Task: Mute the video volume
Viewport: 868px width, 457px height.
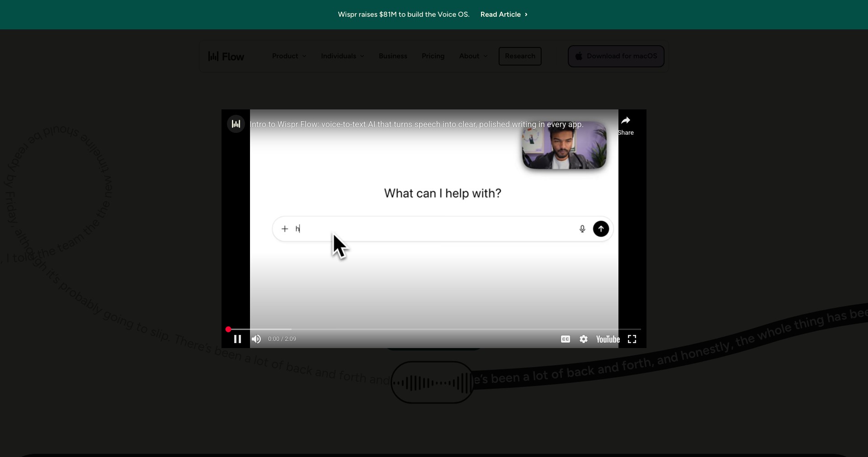Action: (x=256, y=339)
